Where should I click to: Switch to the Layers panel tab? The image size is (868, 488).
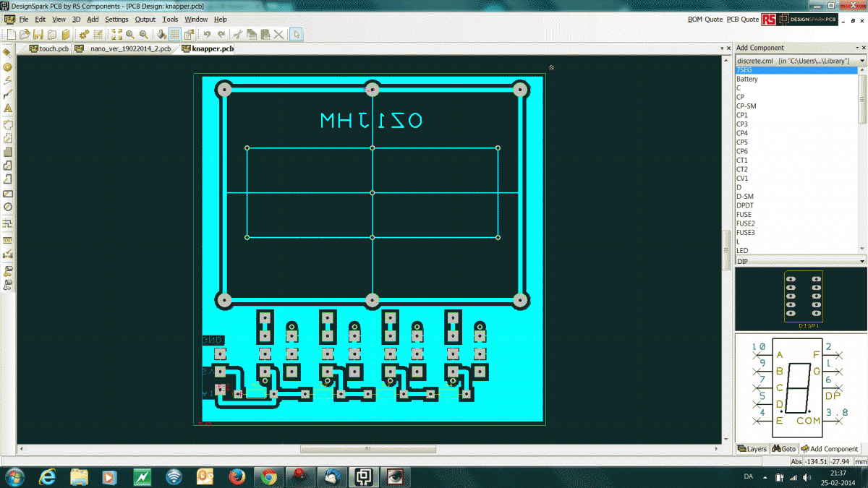(x=752, y=449)
